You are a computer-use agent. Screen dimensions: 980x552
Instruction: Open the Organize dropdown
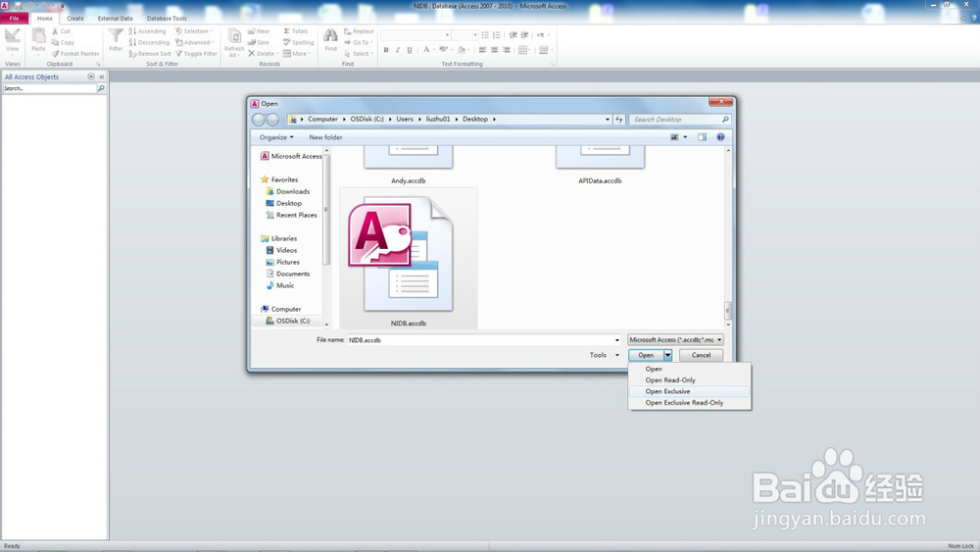(x=276, y=137)
